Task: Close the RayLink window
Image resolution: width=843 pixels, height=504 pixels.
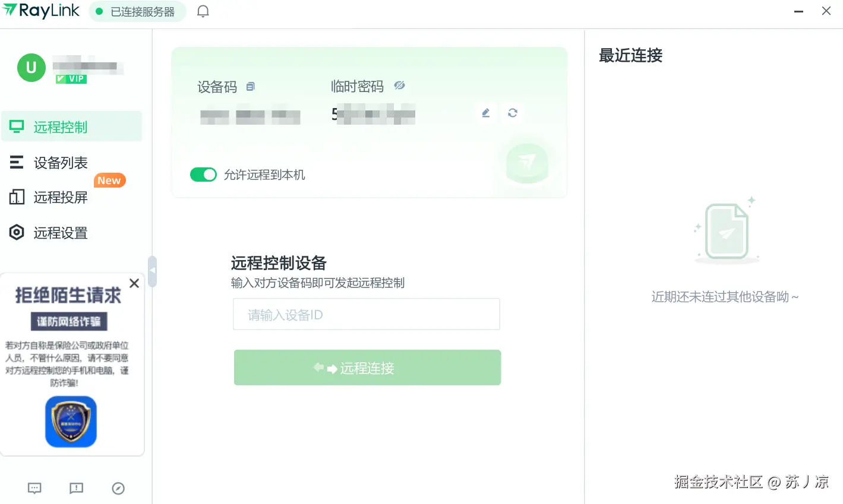Action: 826,11
